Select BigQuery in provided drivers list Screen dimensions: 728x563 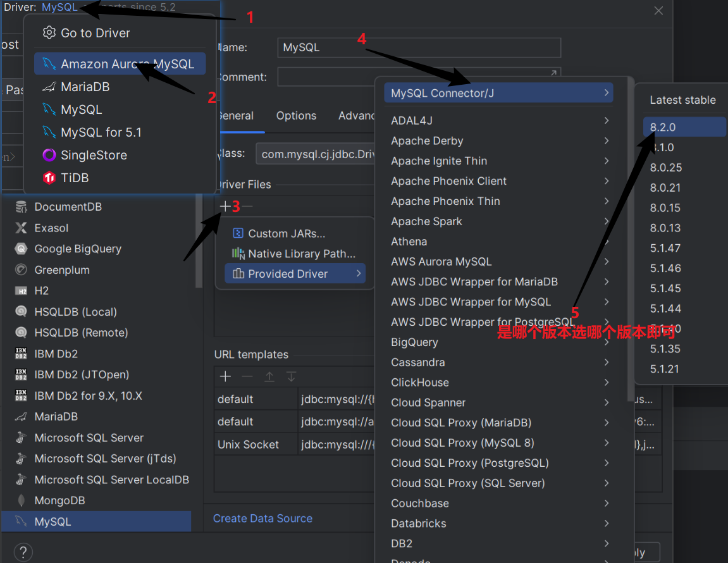tap(498, 342)
